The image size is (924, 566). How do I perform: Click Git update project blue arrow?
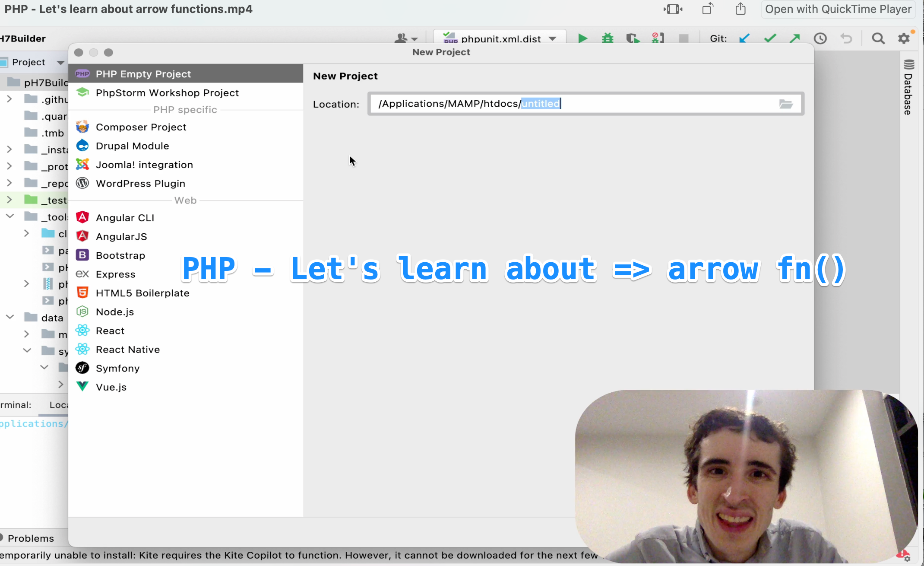744,39
